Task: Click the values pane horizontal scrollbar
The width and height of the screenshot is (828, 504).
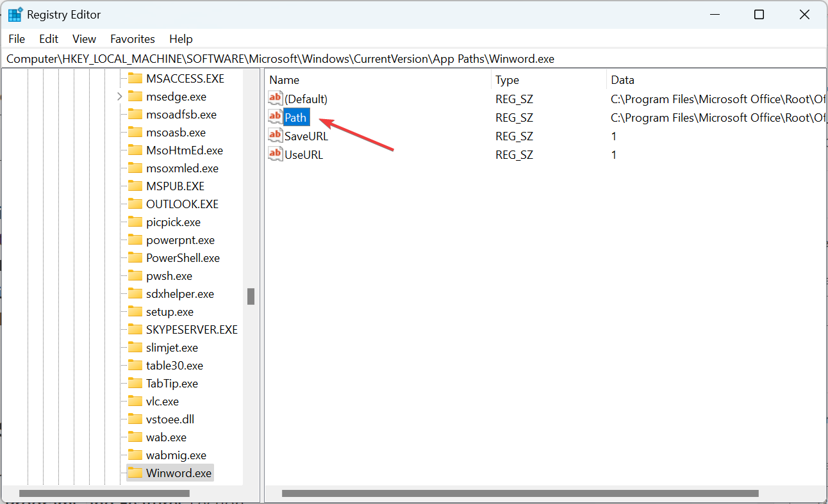Action: click(520, 494)
